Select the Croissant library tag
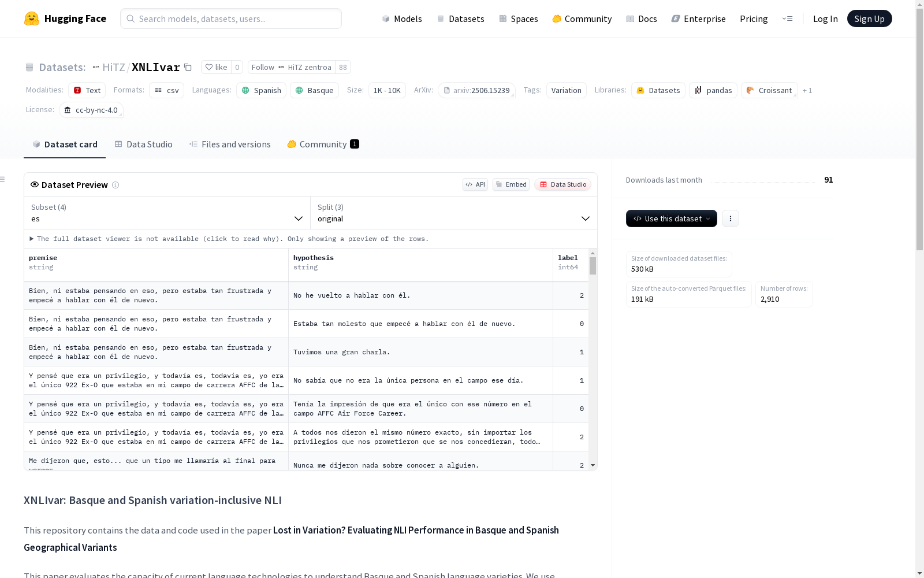 [x=769, y=90]
